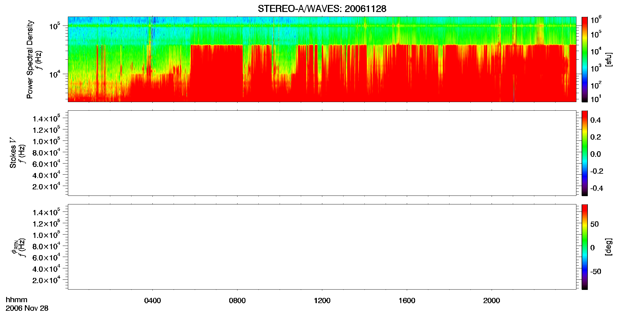Click the Stokes V color bar

pos(585,153)
